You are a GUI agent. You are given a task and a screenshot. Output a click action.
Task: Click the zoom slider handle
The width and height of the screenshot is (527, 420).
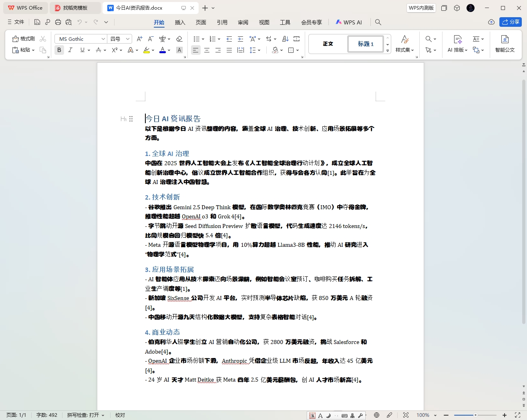475,415
